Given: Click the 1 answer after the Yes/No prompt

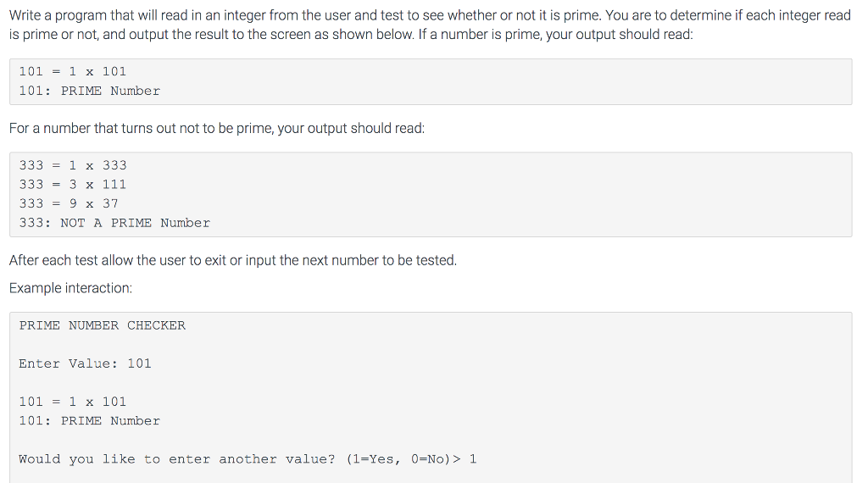Looking at the screenshot, I should 473,459.
